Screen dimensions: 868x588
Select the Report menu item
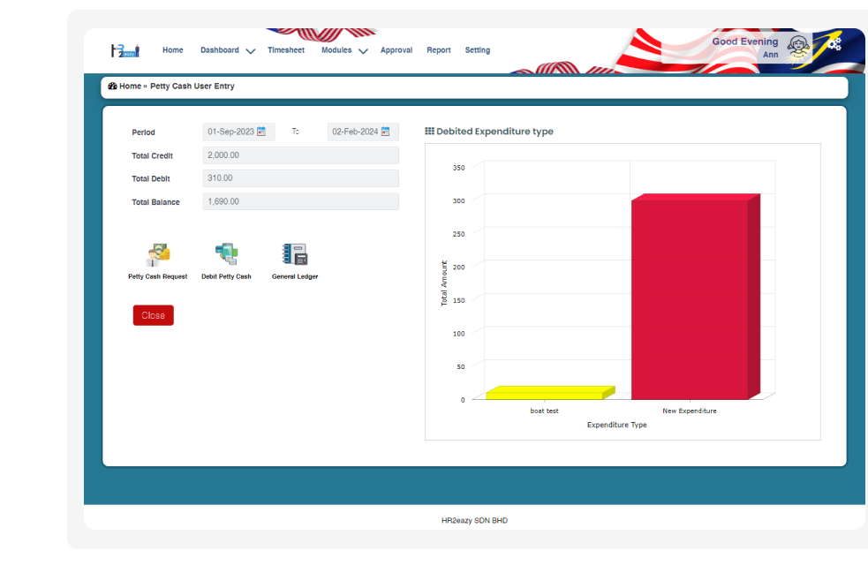tap(439, 50)
